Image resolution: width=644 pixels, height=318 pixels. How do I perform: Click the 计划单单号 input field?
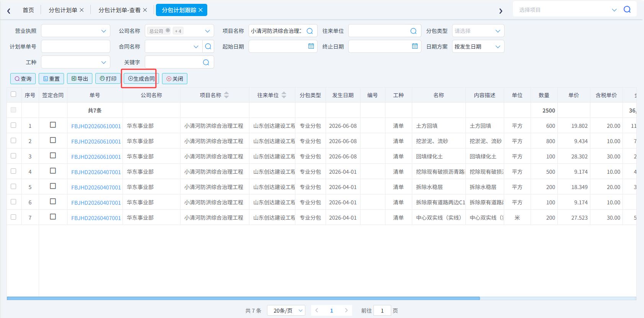pyautogui.click(x=75, y=46)
